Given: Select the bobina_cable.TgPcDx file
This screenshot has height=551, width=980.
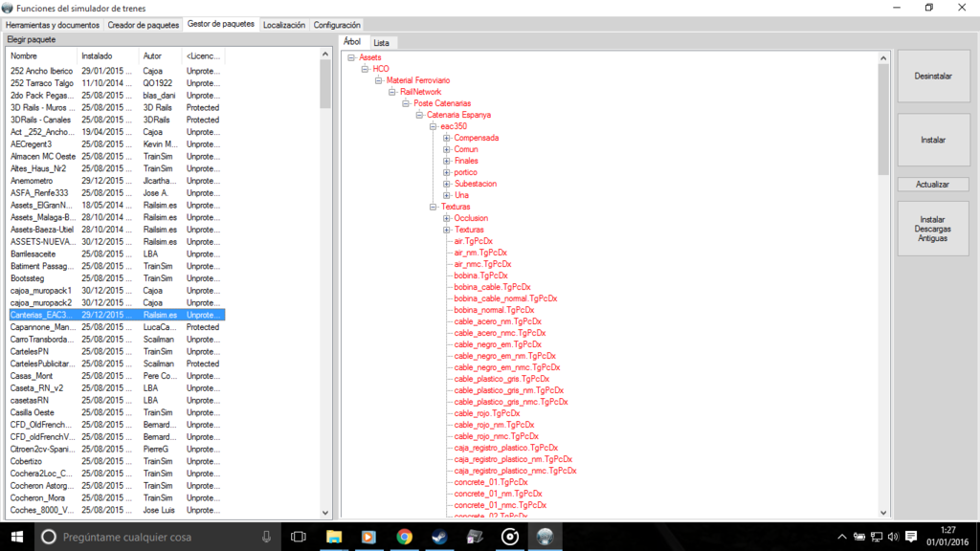Looking at the screenshot, I should coord(492,287).
